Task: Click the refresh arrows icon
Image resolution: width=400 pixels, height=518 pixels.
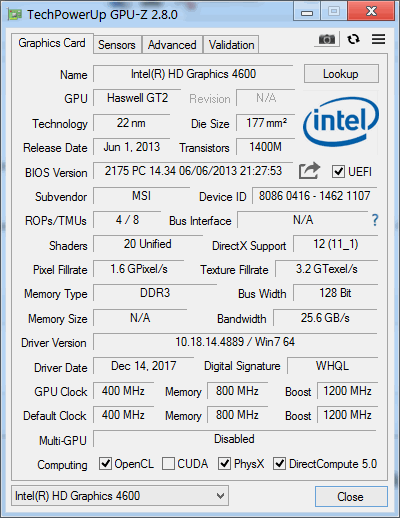Action: [x=353, y=39]
